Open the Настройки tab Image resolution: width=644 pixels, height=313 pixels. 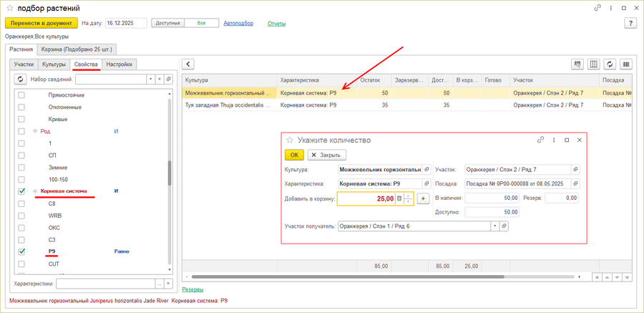click(119, 64)
